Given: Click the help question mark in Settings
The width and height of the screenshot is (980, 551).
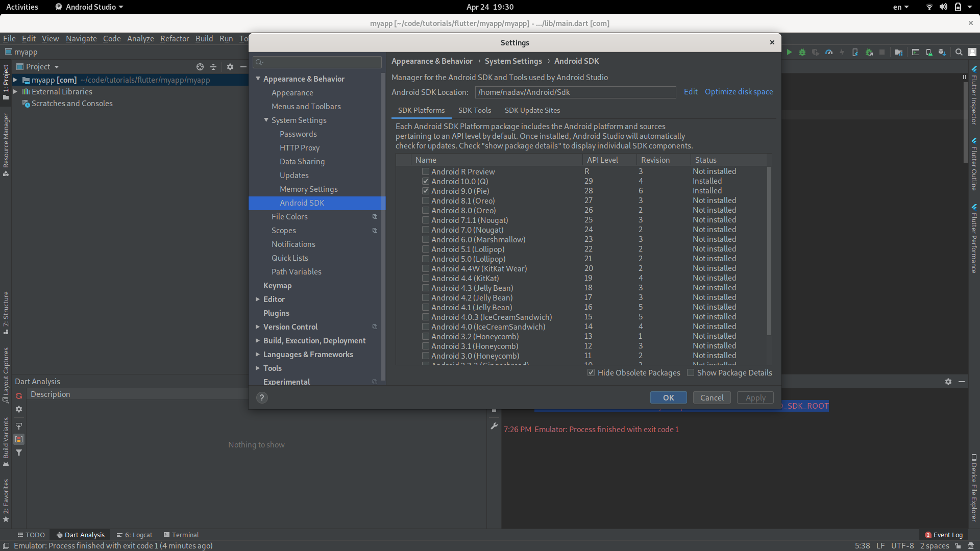Looking at the screenshot, I should tap(262, 398).
